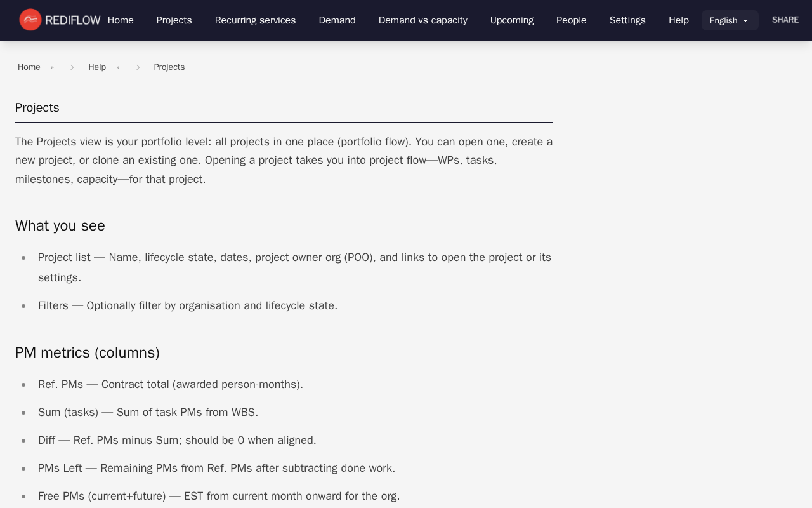812x508 pixels.
Task: Follow the Help breadcrumb link
Action: coord(97,67)
